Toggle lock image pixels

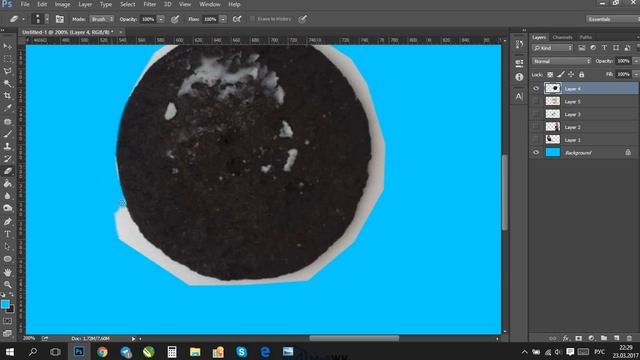pyautogui.click(x=561, y=74)
